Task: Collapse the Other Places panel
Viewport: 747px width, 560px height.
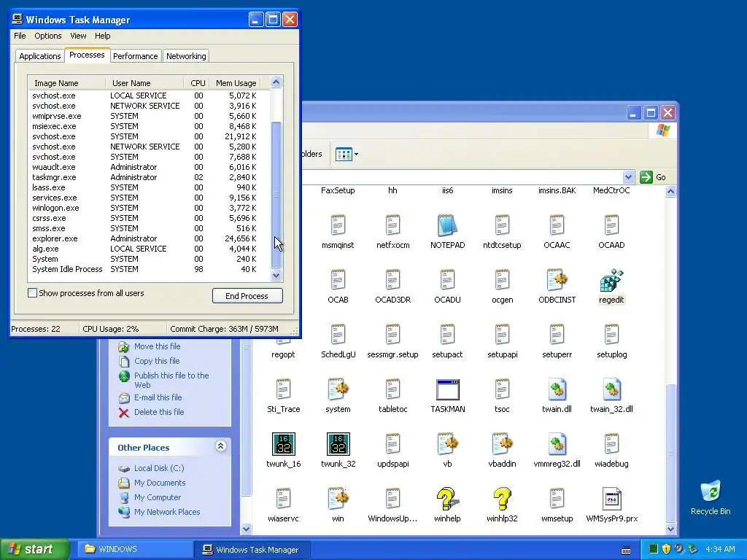Action: [x=220, y=446]
